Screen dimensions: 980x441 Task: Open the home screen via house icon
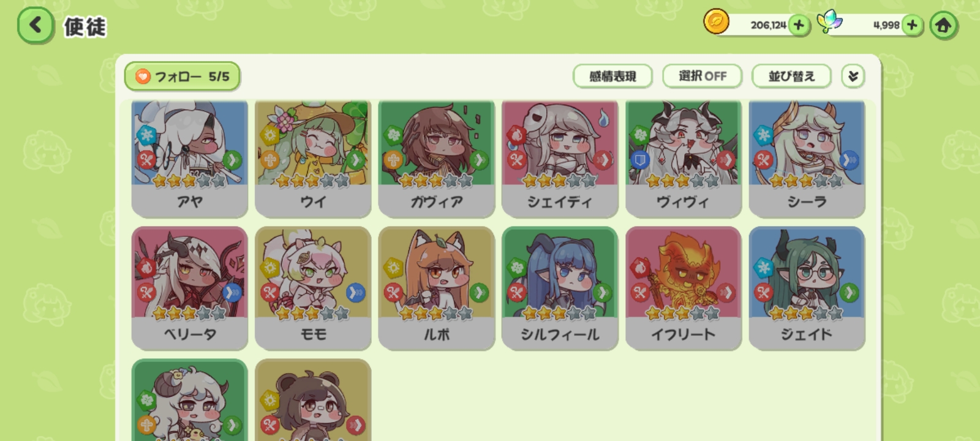click(x=943, y=26)
